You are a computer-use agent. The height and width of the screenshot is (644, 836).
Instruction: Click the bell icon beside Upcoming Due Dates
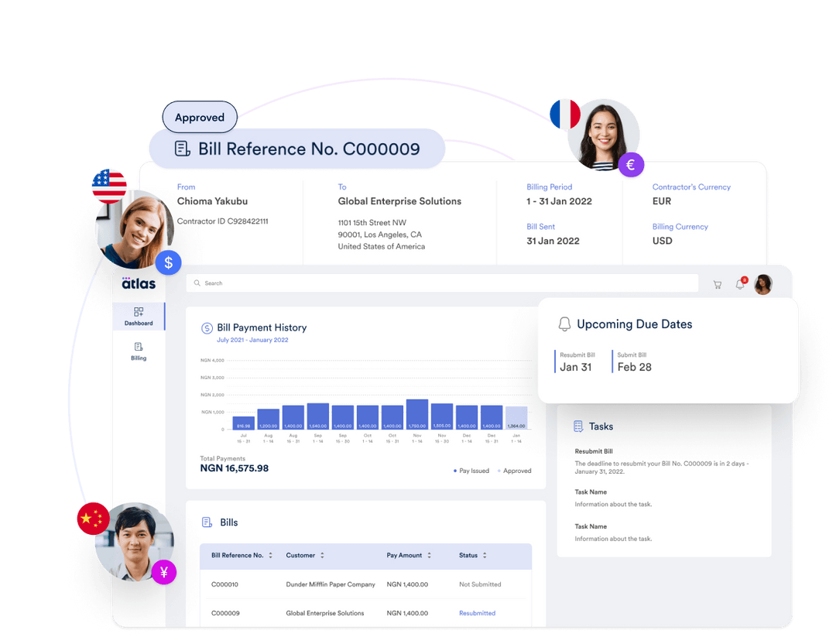coord(564,324)
